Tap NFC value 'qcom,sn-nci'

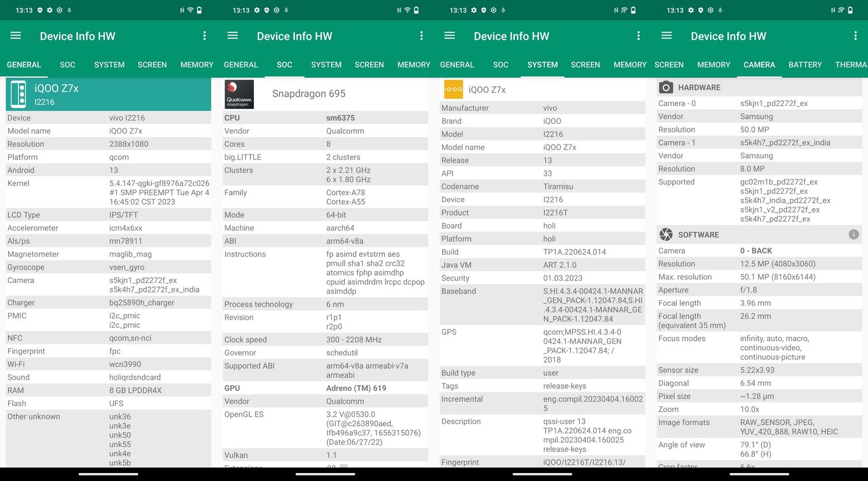[131, 338]
